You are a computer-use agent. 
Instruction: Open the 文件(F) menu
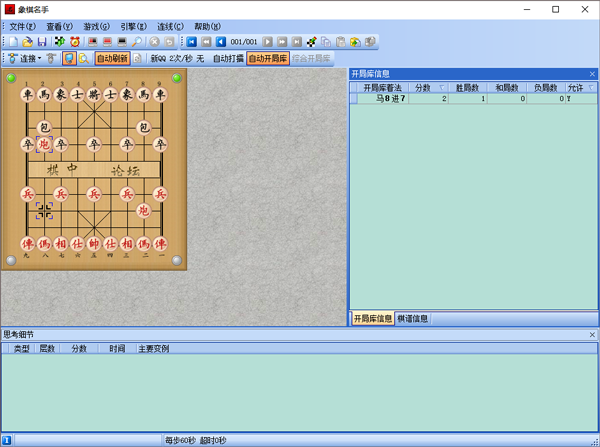[x=23, y=26]
